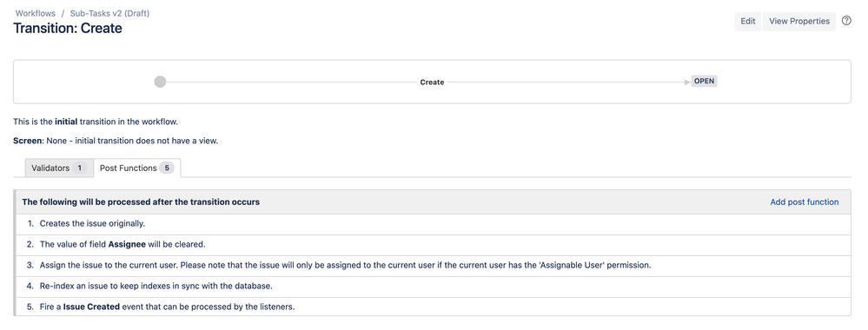Go to Workflows breadcrumb
The image size is (868, 330).
click(36, 13)
